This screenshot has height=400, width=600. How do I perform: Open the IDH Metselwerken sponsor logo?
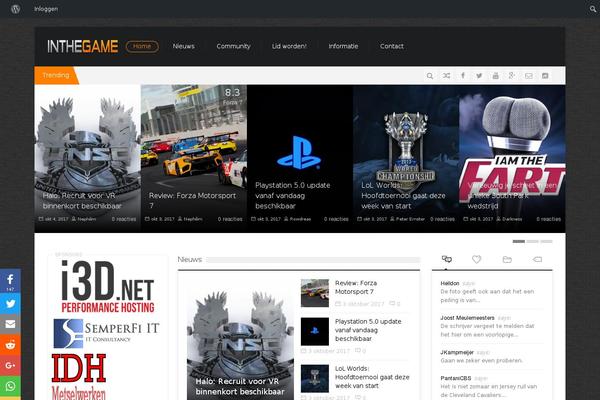79,376
